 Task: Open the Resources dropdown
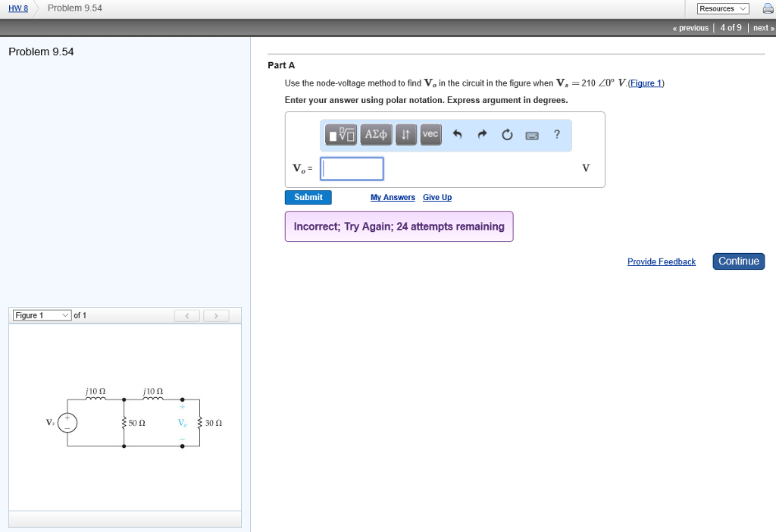coord(721,8)
